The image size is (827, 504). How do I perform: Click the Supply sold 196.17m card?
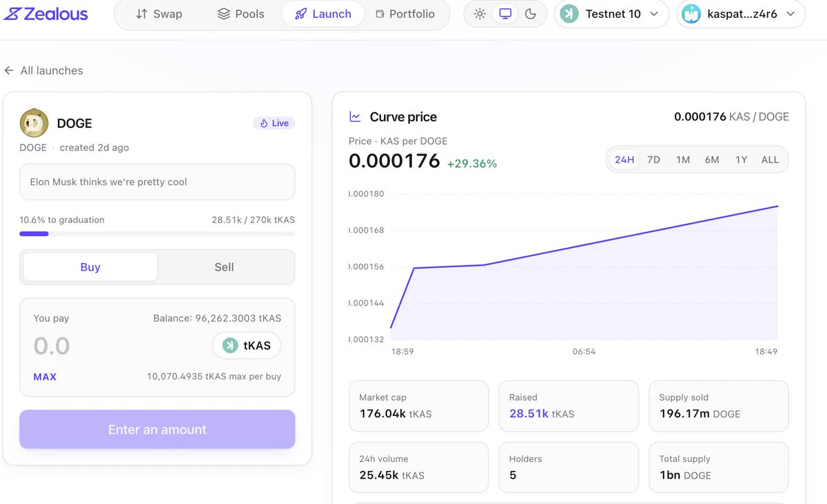(719, 406)
